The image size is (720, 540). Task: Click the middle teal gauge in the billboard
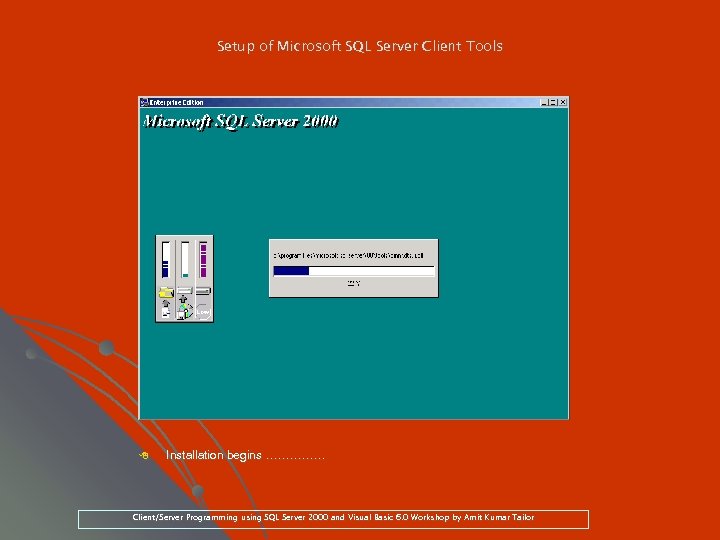click(x=185, y=260)
